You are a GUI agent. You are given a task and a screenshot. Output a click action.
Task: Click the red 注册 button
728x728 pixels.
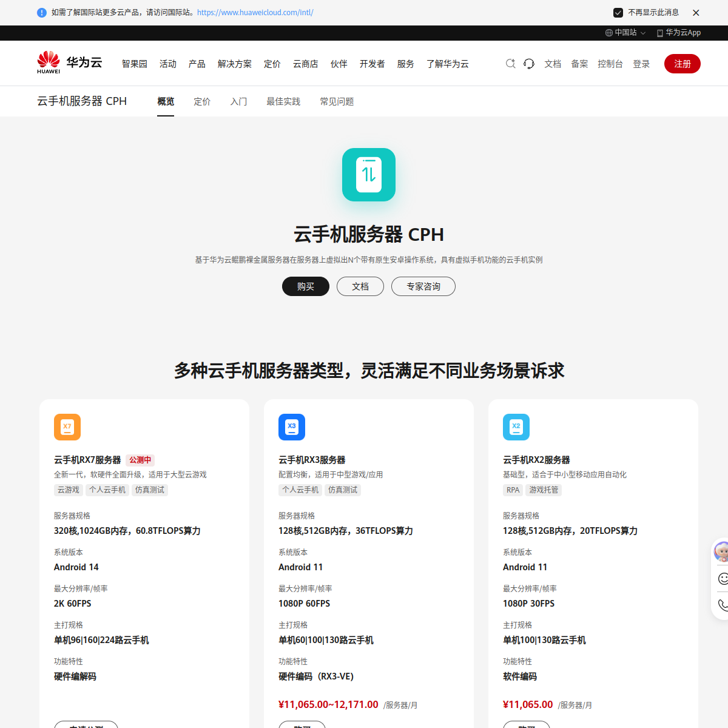tap(682, 64)
